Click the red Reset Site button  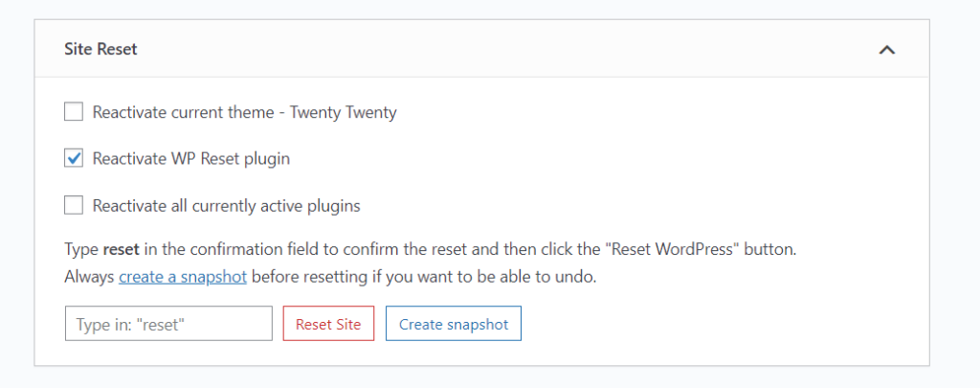click(x=329, y=324)
